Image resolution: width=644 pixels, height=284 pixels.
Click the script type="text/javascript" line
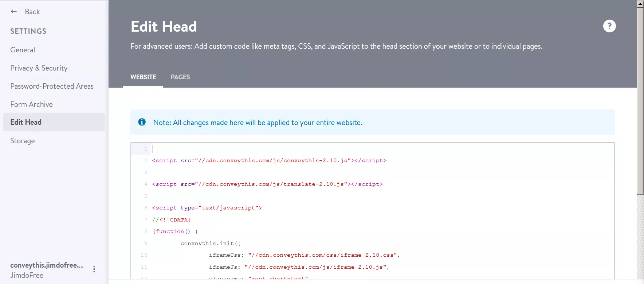click(x=207, y=208)
